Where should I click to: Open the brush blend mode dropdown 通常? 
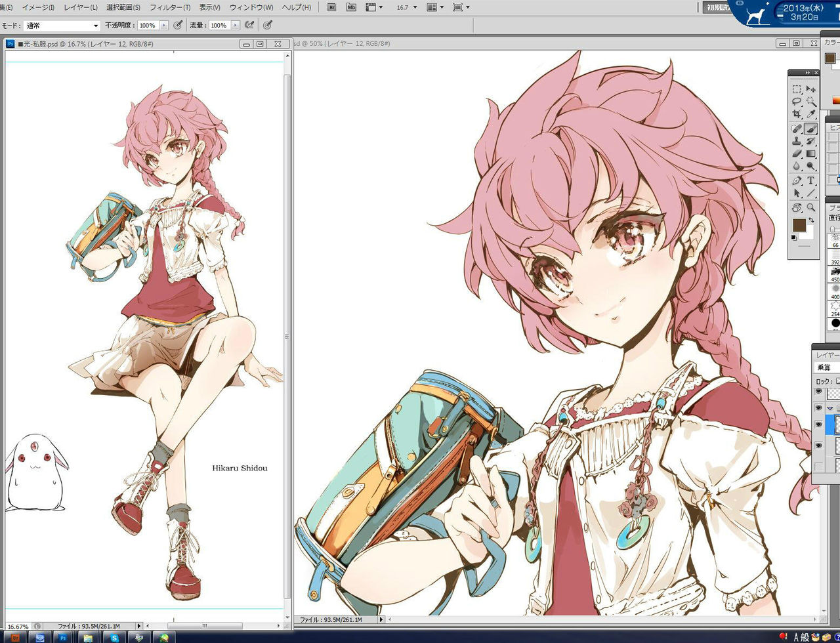point(62,26)
